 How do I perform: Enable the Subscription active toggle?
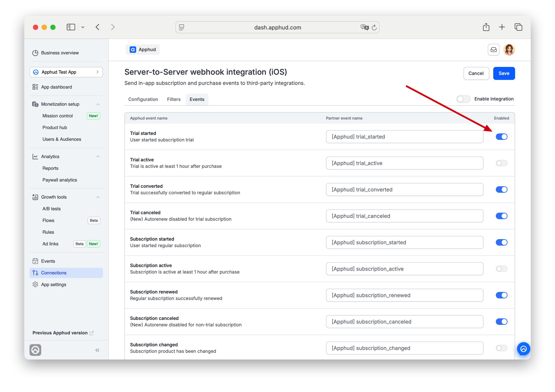[501, 269]
